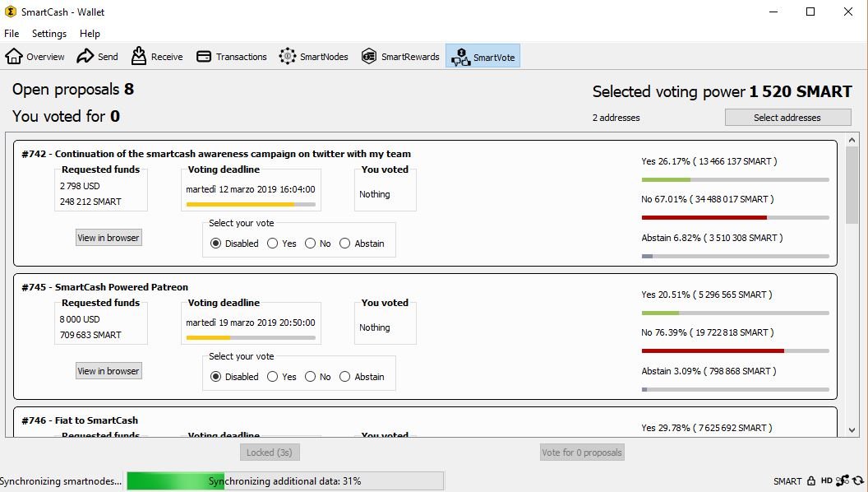The height and width of the screenshot is (492, 868).
Task: Click the Locked (3s) button
Action: pos(270,453)
